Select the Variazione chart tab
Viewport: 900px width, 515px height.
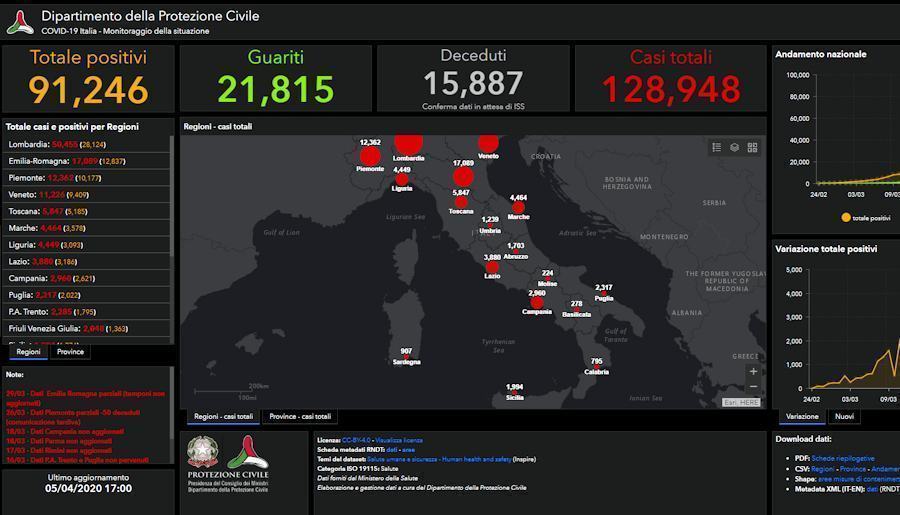(802, 416)
